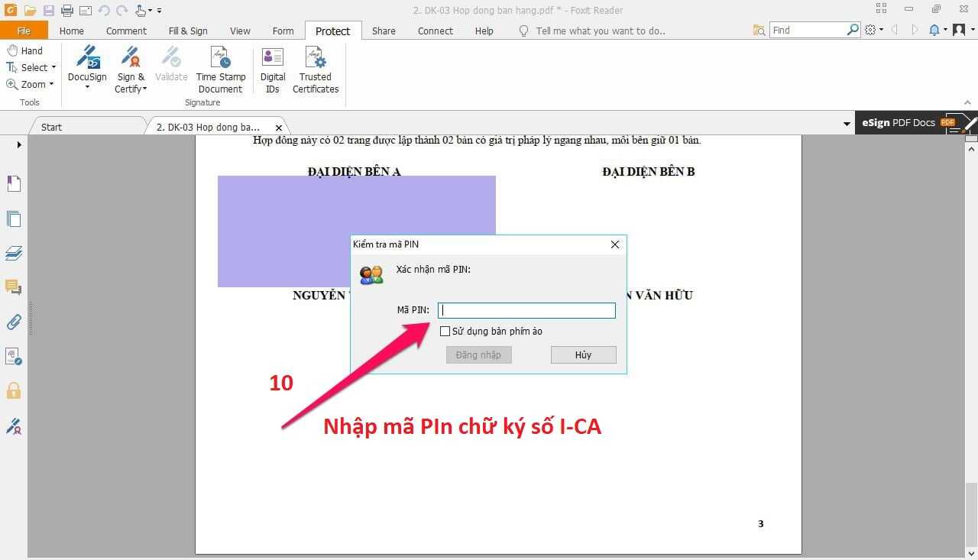The width and height of the screenshot is (978, 560).
Task: Open the Security lock panel
Action: 14,390
